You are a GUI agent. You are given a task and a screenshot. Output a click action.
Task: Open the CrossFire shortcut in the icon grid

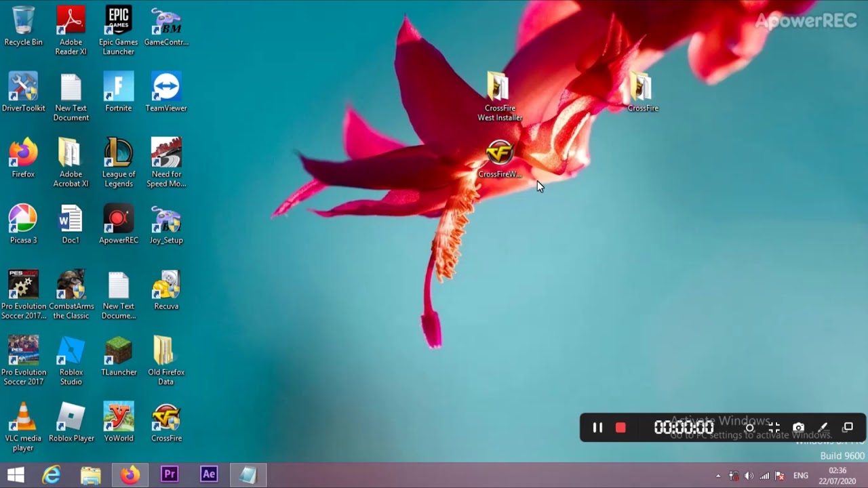coord(166,422)
